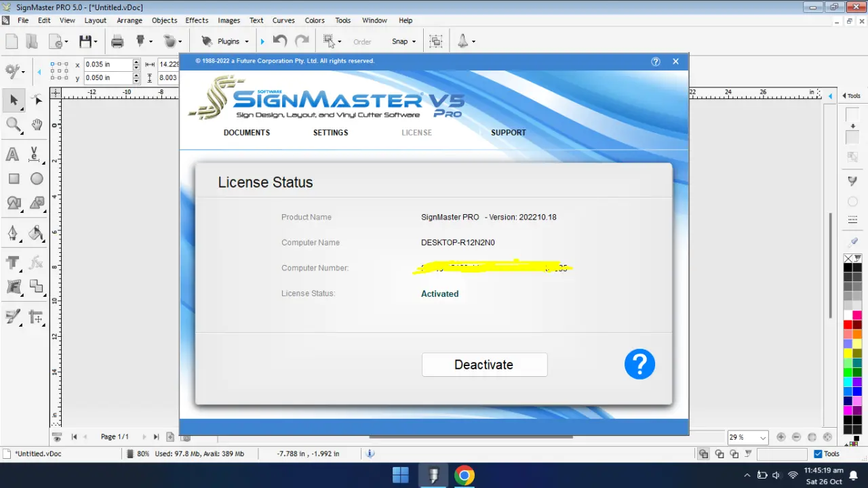
Task: Click the taskbar clock and date
Action: [x=824, y=476]
